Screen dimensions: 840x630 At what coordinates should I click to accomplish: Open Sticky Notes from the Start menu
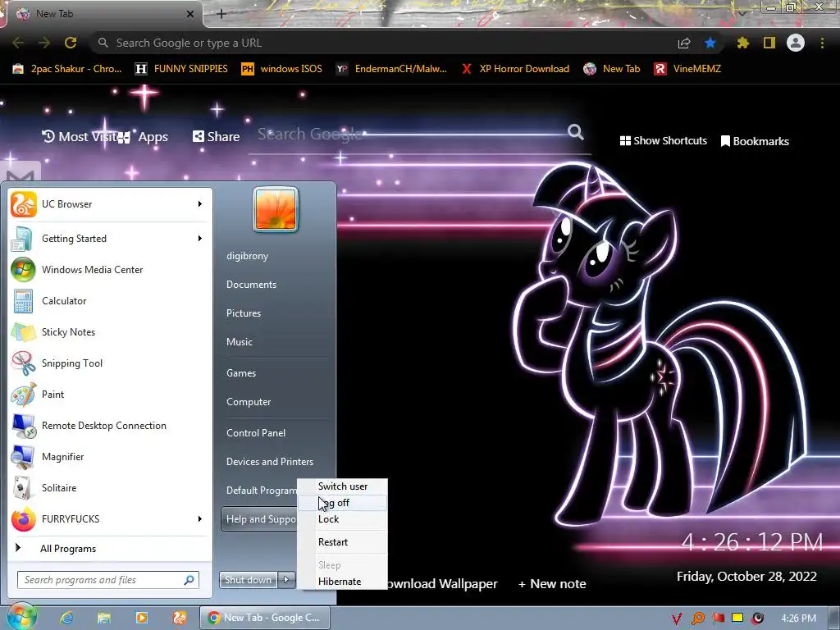pyautogui.click(x=110, y=331)
